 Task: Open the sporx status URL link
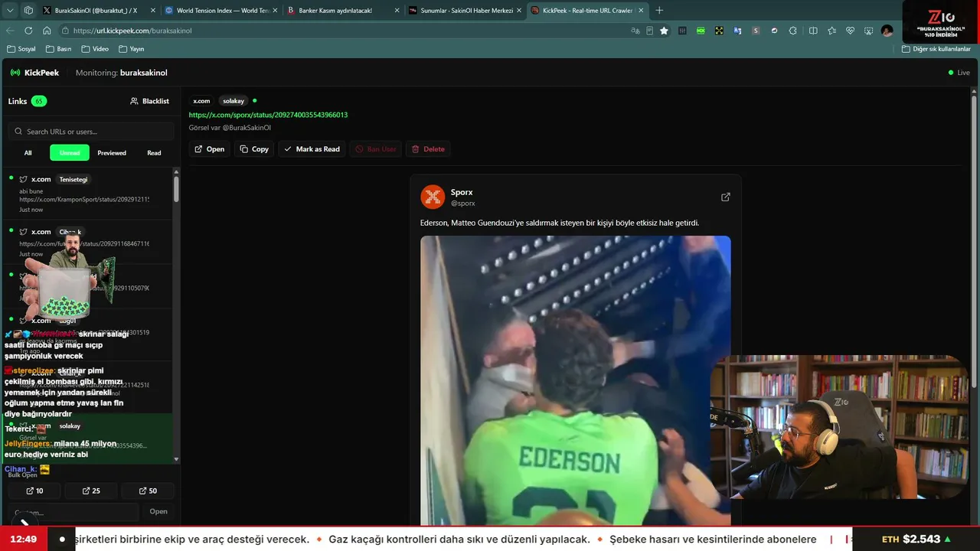pyautogui.click(x=268, y=115)
